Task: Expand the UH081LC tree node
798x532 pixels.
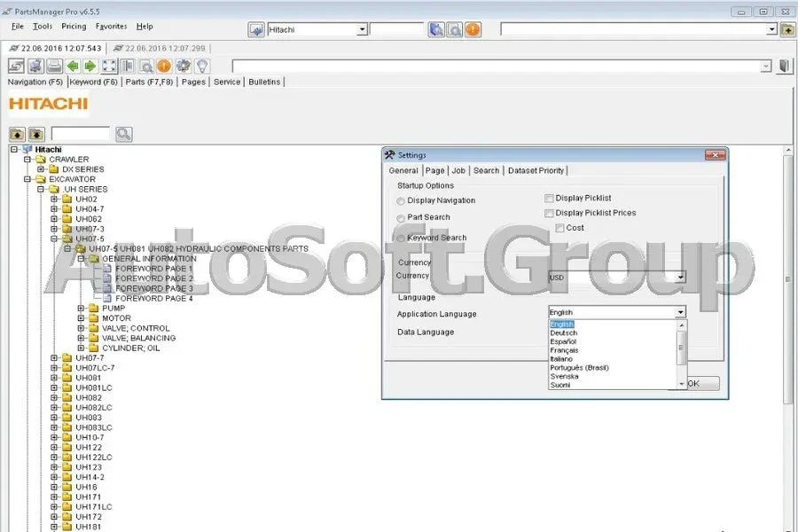Action: [x=54, y=387]
